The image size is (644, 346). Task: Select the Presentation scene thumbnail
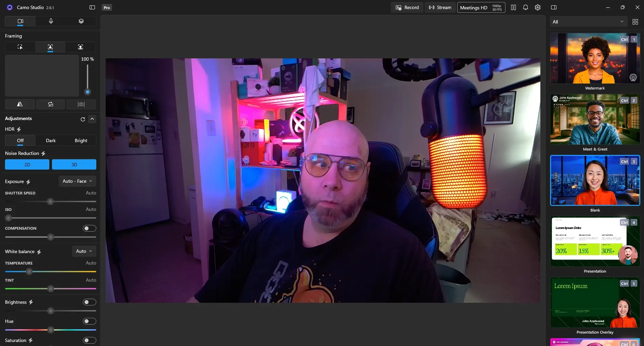[595, 241]
